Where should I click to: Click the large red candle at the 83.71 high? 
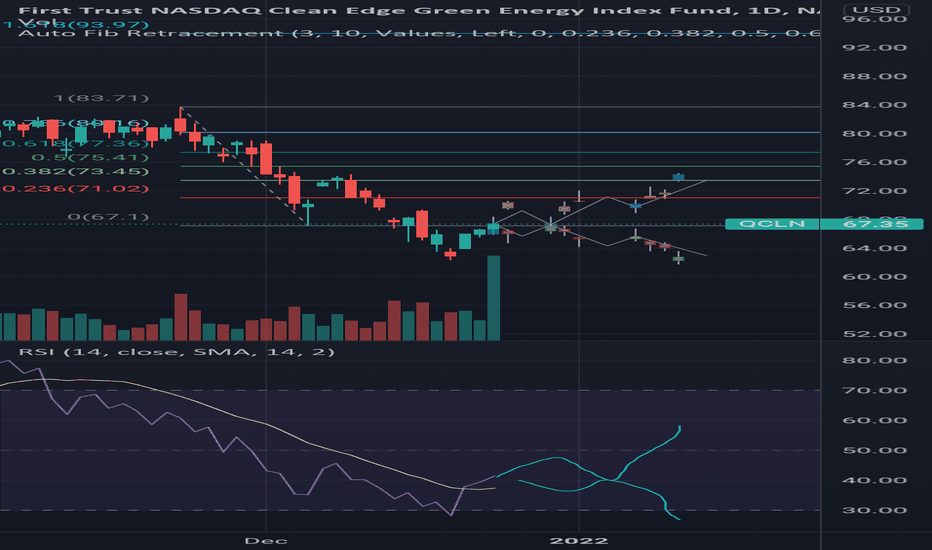coord(181,121)
